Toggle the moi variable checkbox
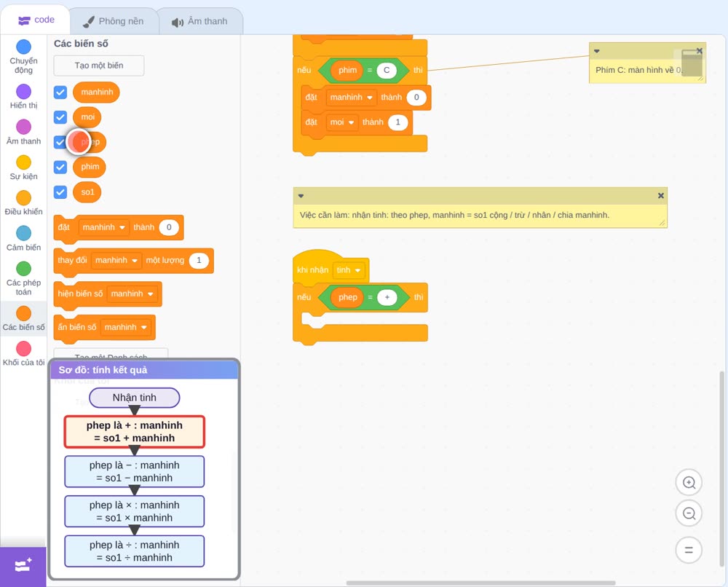728x587 pixels. 60,117
